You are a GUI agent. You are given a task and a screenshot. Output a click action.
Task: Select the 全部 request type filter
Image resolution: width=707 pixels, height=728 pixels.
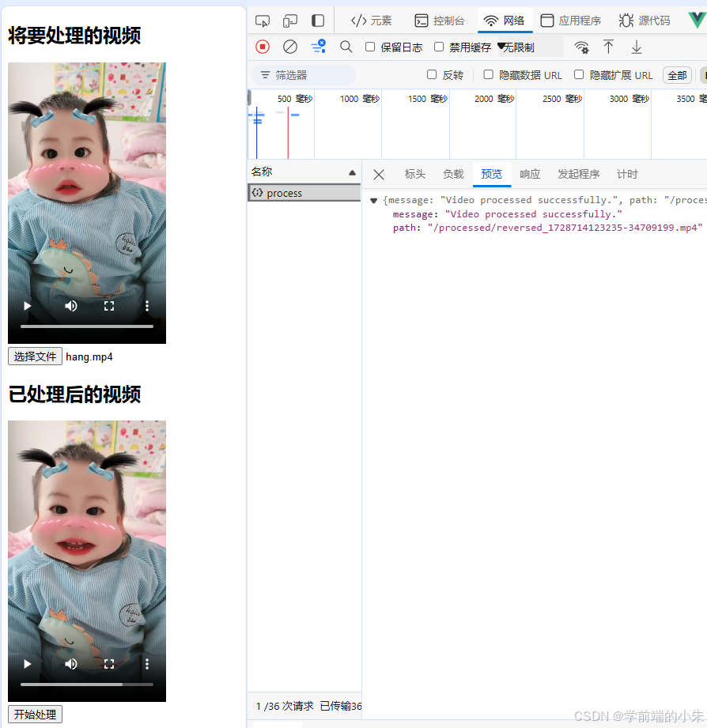click(677, 75)
